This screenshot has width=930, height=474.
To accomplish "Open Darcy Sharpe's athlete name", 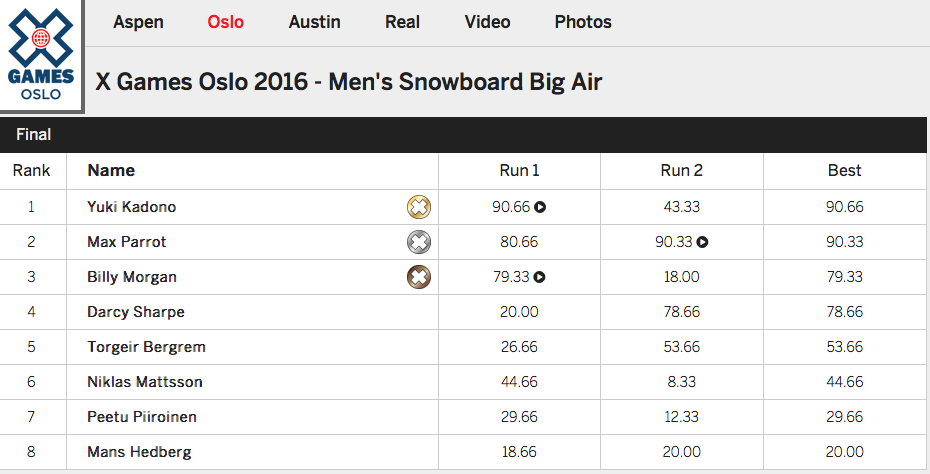I will (x=136, y=312).
